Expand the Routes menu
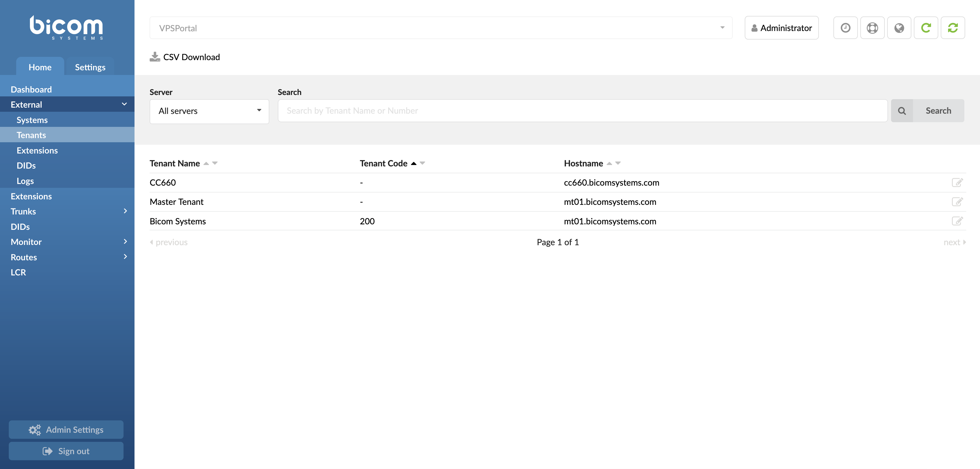Image resolution: width=980 pixels, height=469 pixels. tap(67, 257)
